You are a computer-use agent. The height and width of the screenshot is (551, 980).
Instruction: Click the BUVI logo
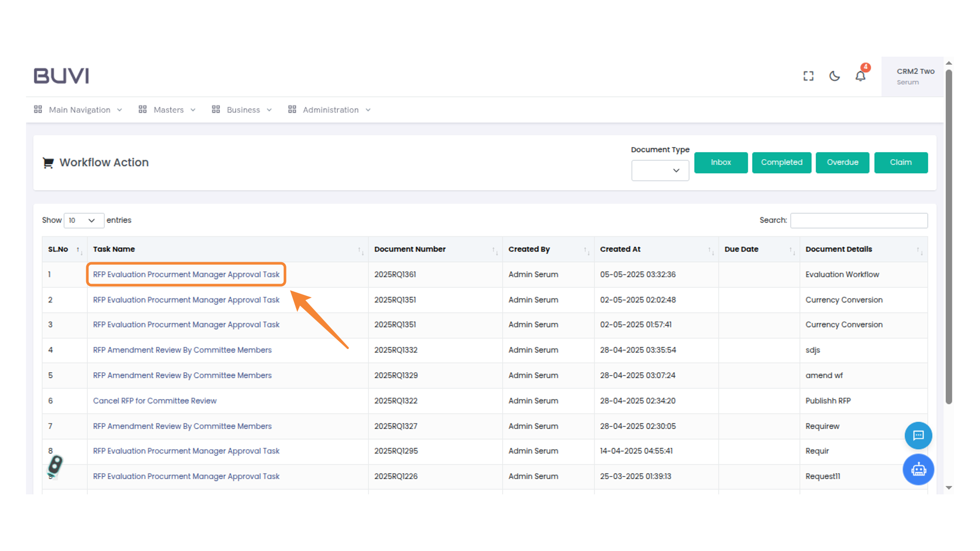pos(61,76)
